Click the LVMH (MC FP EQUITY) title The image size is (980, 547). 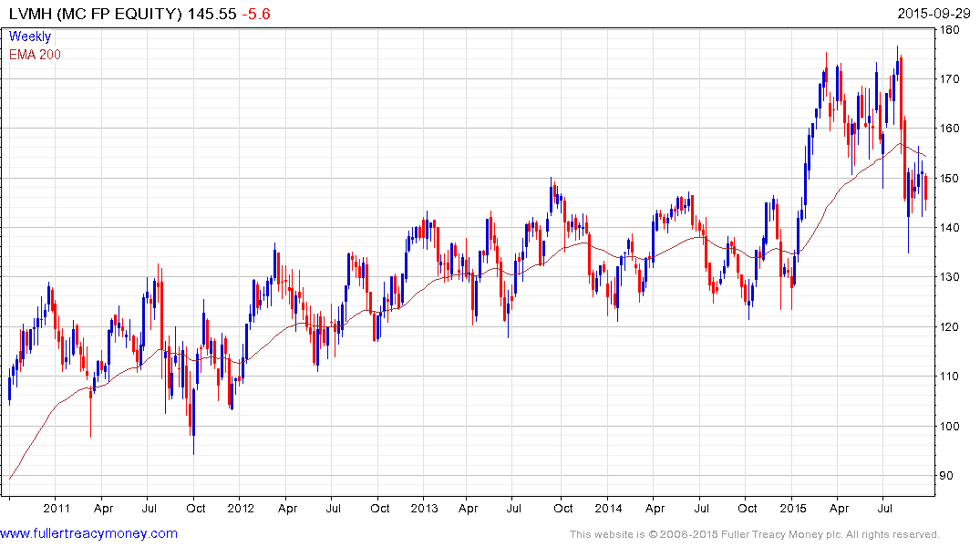[x=96, y=14]
